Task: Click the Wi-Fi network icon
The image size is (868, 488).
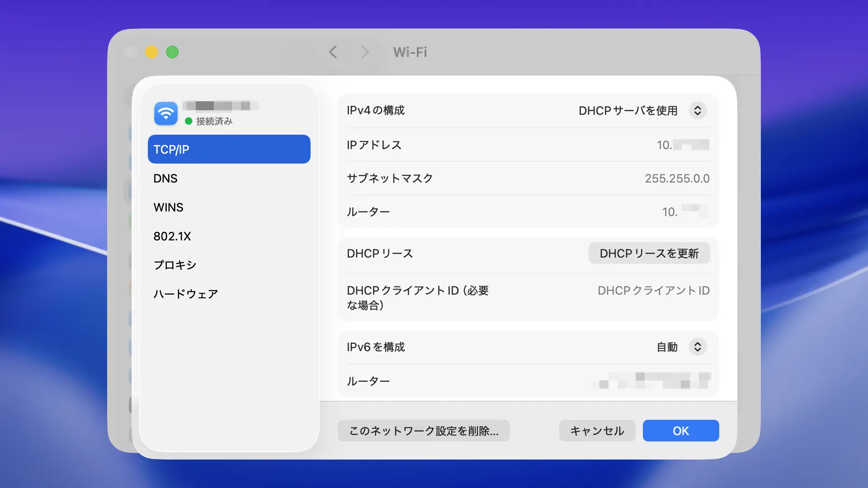Action: pos(165,113)
